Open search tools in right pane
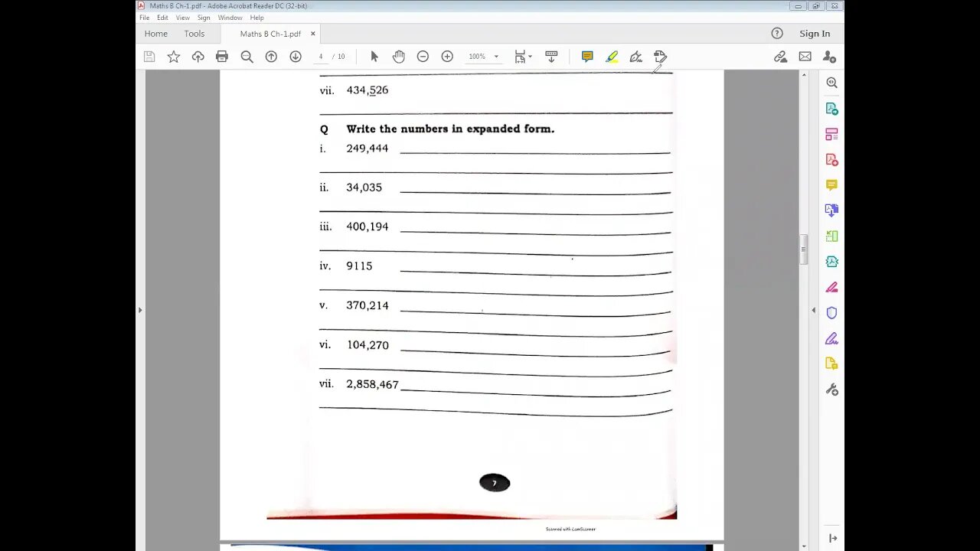Viewport: 980px width, 551px height. [832, 83]
